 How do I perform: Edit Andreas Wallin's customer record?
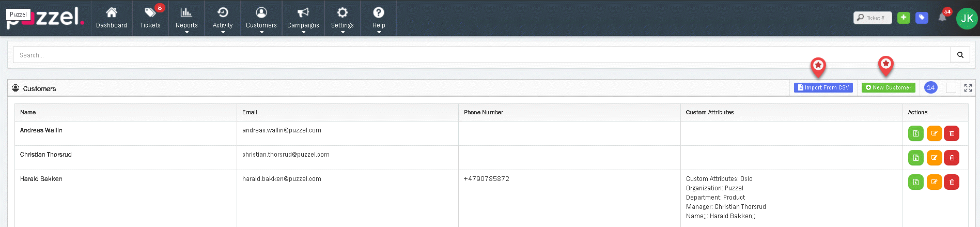point(934,133)
